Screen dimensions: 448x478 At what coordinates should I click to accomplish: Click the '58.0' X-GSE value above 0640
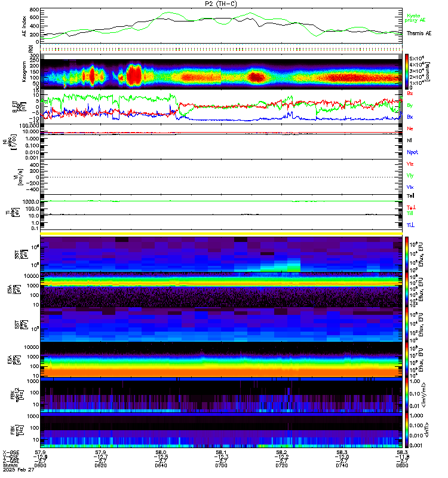tap(161, 452)
